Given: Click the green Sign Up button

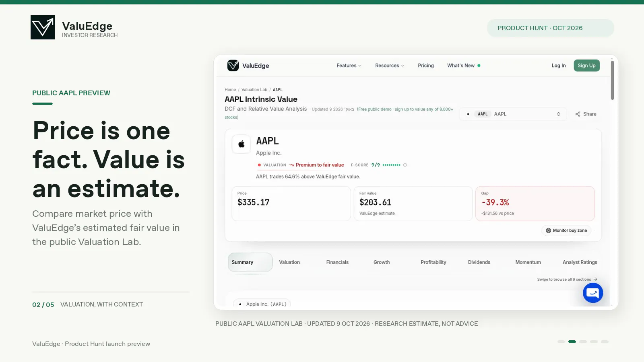Looking at the screenshot, I should [x=587, y=66].
